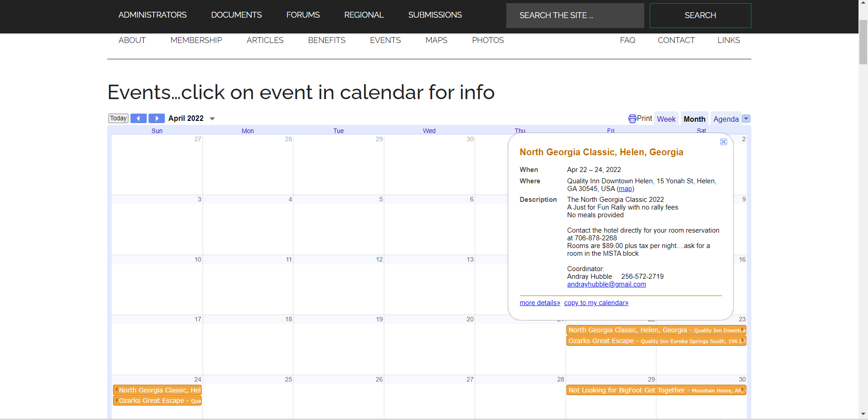The height and width of the screenshot is (420, 868).
Task: Go to the next month arrow
Action: [x=156, y=119]
